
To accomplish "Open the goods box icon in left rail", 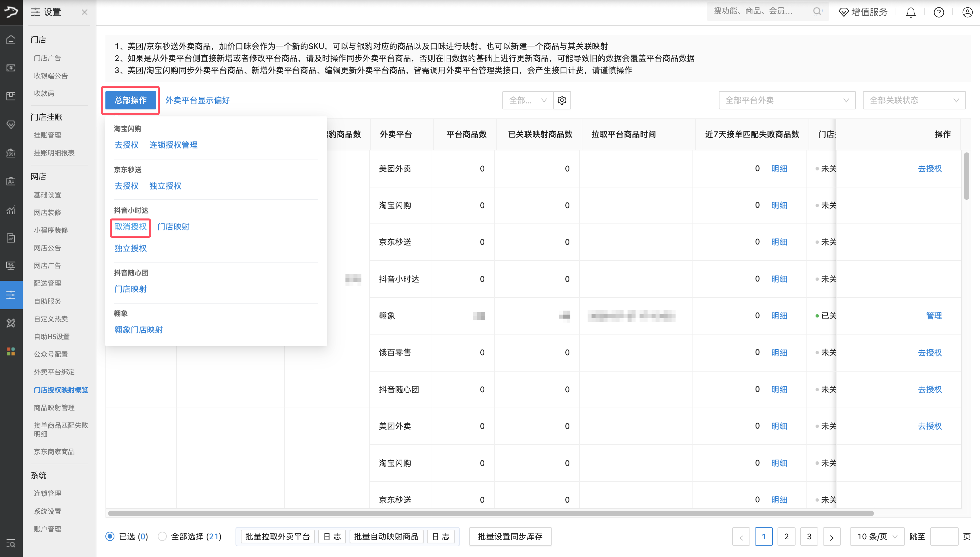I will coord(11,96).
